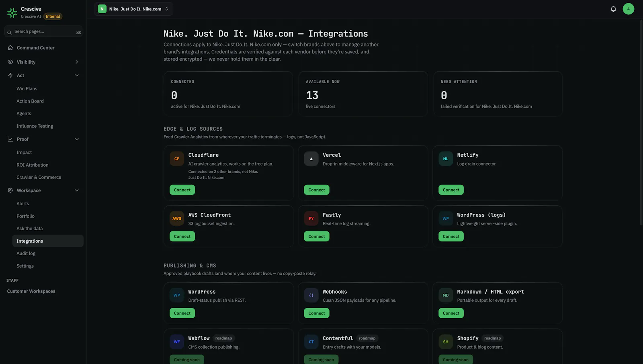
Task: Click the Command Center home icon
Action: [x=10, y=47]
